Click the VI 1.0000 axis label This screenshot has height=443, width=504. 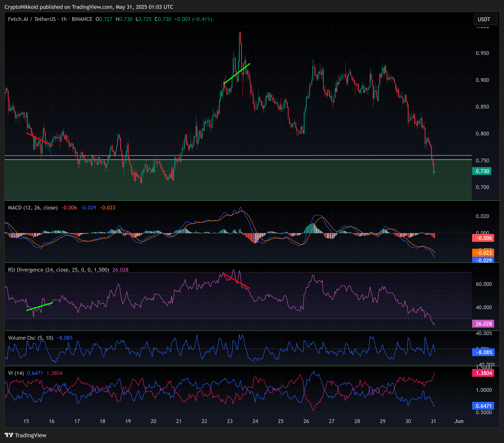click(x=484, y=390)
